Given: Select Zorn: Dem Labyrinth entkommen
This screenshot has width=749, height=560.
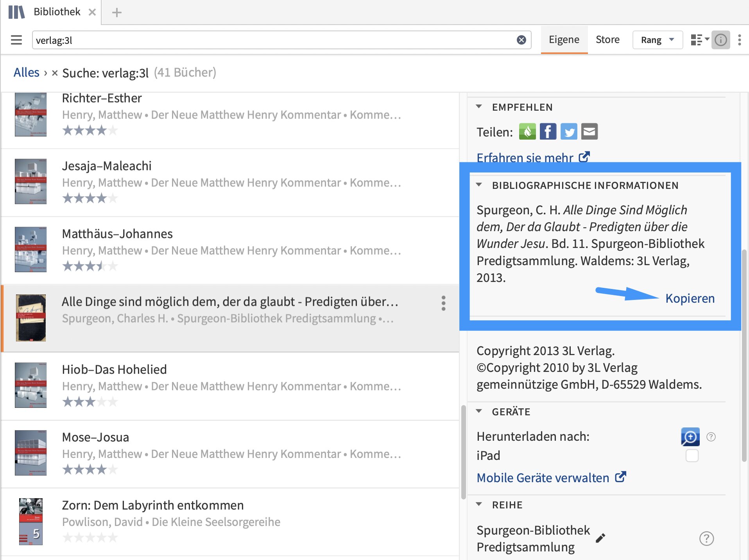Looking at the screenshot, I should point(230,522).
